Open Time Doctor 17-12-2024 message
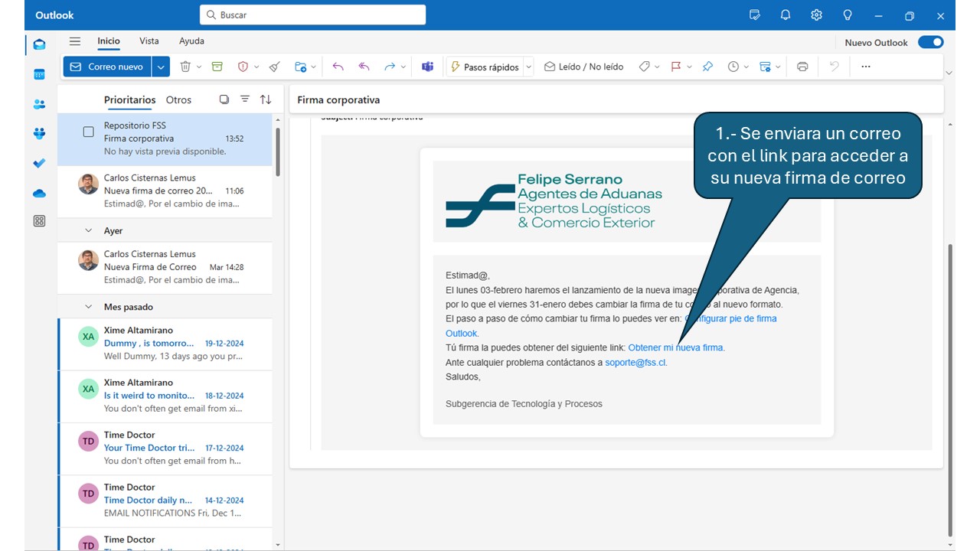This screenshot has width=980, height=551. pyautogui.click(x=165, y=448)
